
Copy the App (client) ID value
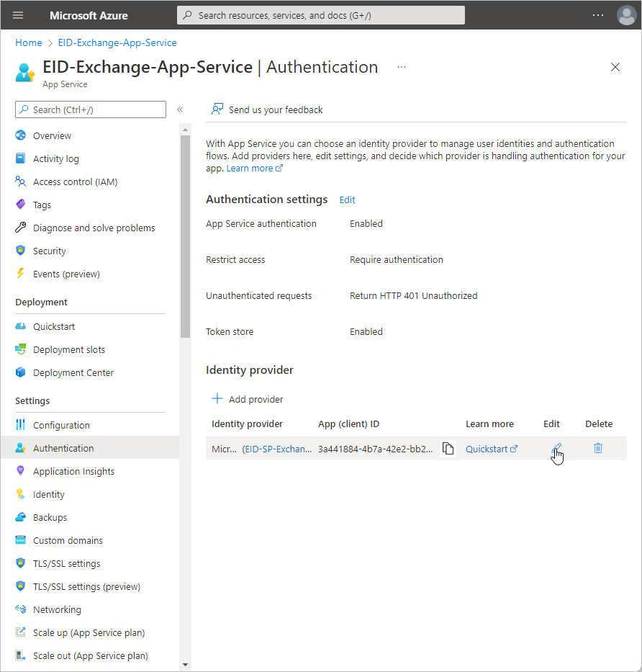[448, 449]
